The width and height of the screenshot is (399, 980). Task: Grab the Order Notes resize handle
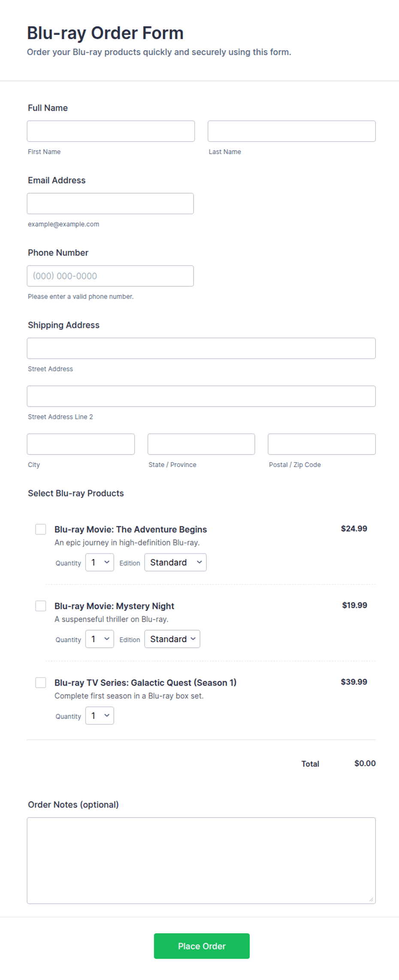(372, 900)
